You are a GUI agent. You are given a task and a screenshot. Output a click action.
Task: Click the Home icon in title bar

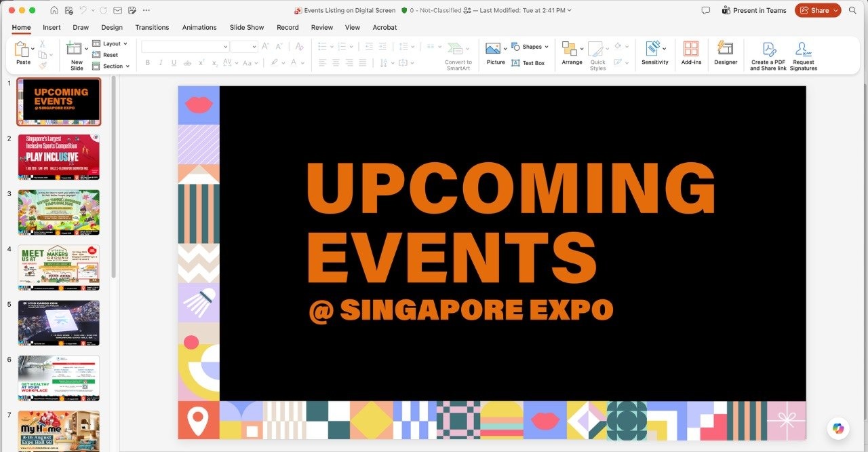(54, 10)
